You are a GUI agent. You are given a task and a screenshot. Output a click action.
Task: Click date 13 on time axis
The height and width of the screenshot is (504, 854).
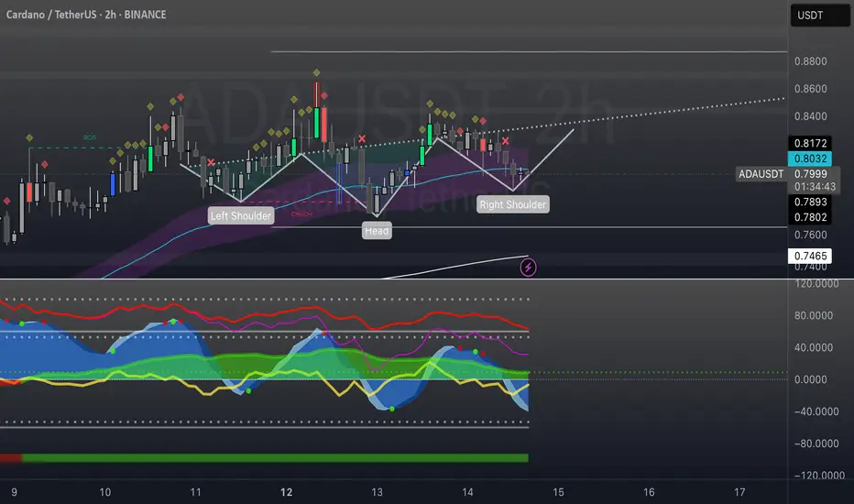tap(377, 493)
